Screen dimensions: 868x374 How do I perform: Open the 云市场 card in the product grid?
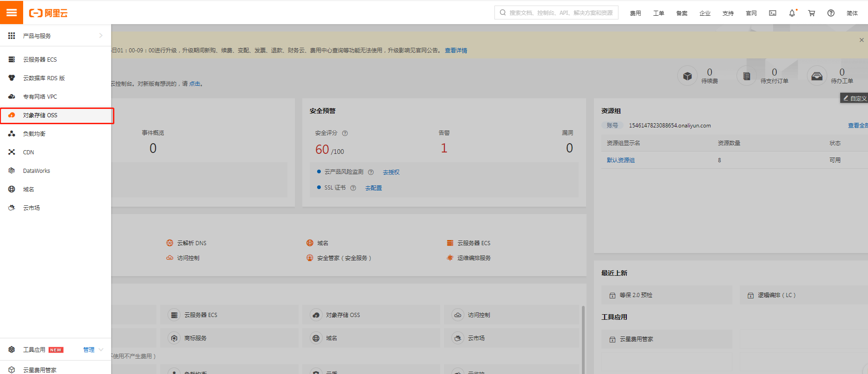point(511,338)
